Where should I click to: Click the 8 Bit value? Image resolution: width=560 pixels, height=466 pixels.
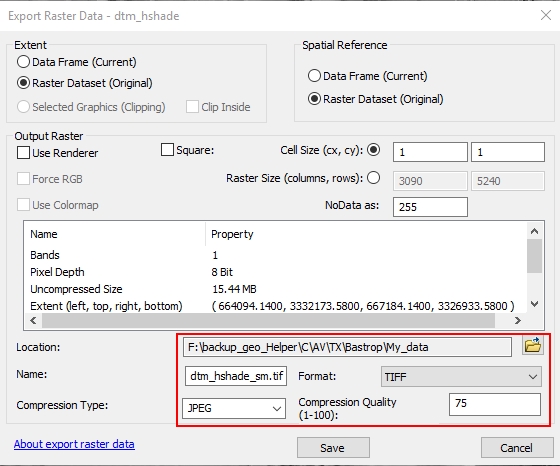click(x=222, y=272)
